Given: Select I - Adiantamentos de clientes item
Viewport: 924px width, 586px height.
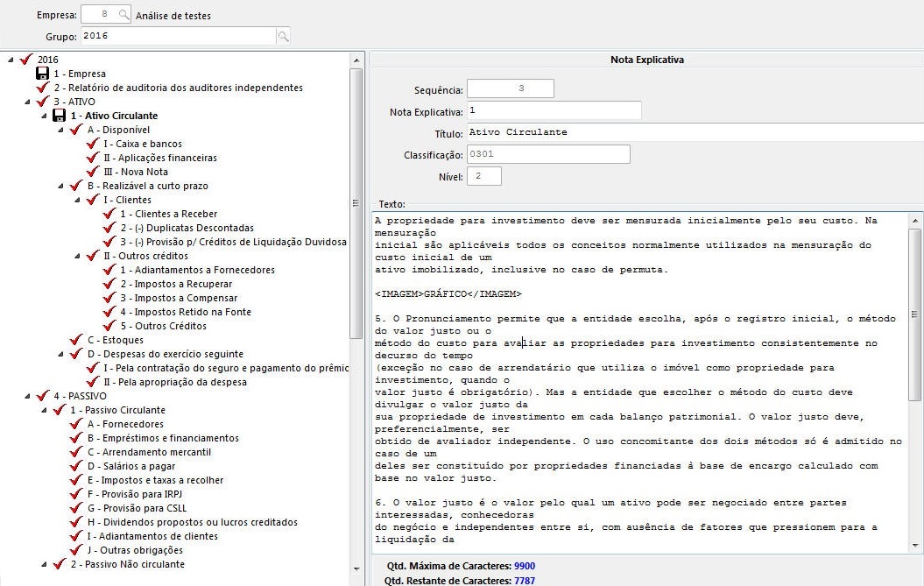Looking at the screenshot, I should click(152, 536).
